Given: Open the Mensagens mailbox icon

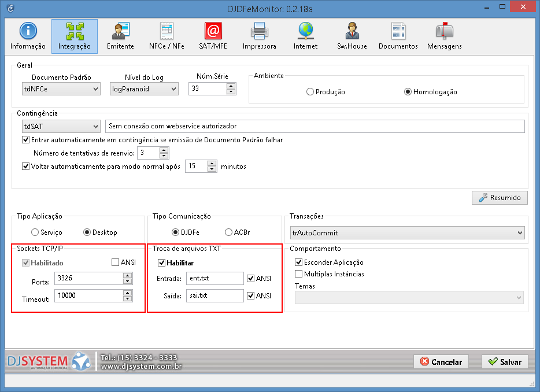Looking at the screenshot, I should coord(444,31).
